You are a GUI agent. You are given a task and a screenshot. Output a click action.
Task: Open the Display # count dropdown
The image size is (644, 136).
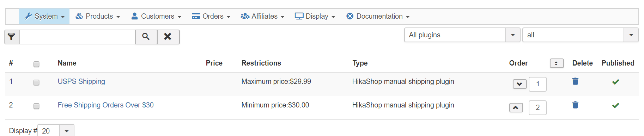click(x=56, y=131)
